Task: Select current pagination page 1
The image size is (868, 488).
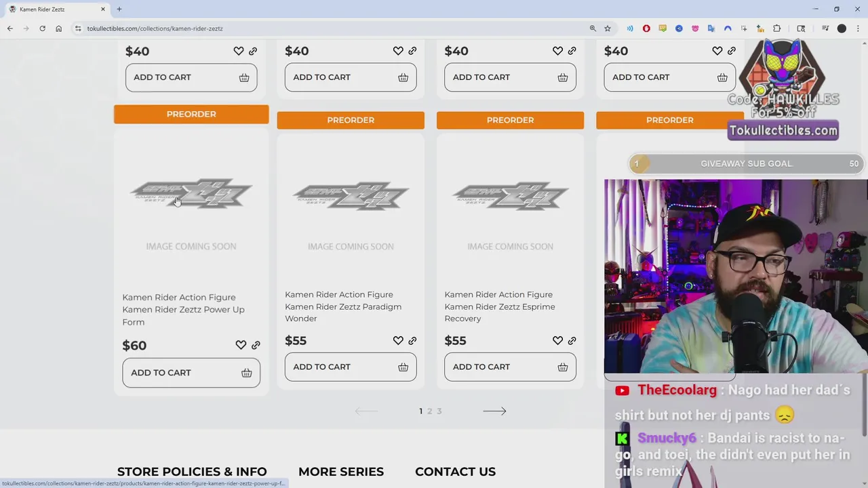Action: point(420,411)
